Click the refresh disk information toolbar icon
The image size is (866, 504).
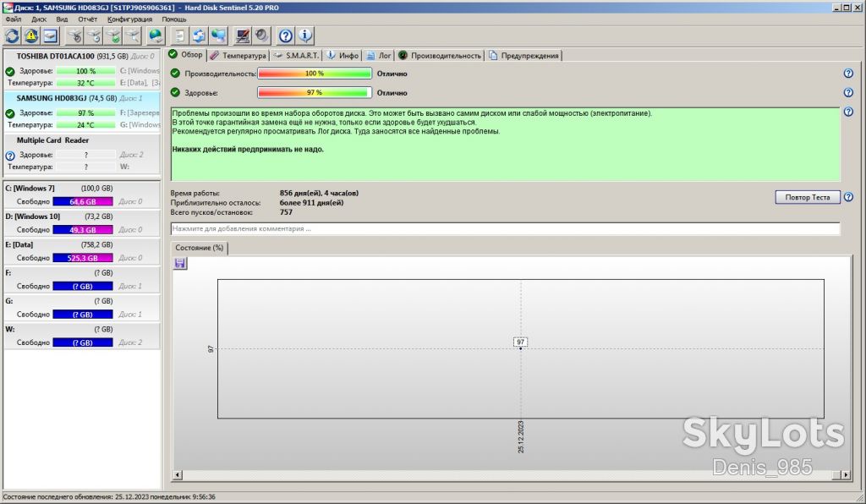[x=12, y=36]
